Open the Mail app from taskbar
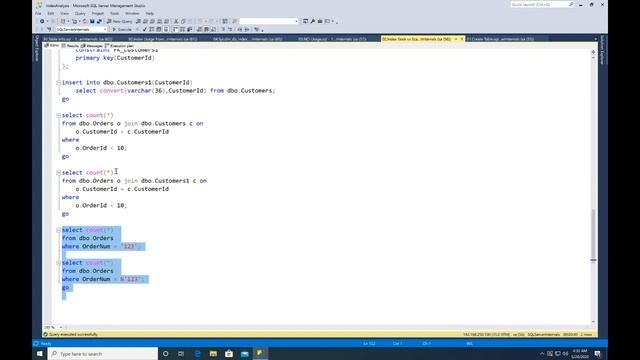Screen dimensions: 640x360 tap(244, 353)
